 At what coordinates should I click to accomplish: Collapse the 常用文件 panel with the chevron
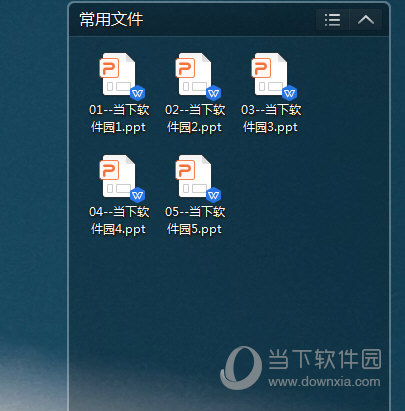coord(365,20)
